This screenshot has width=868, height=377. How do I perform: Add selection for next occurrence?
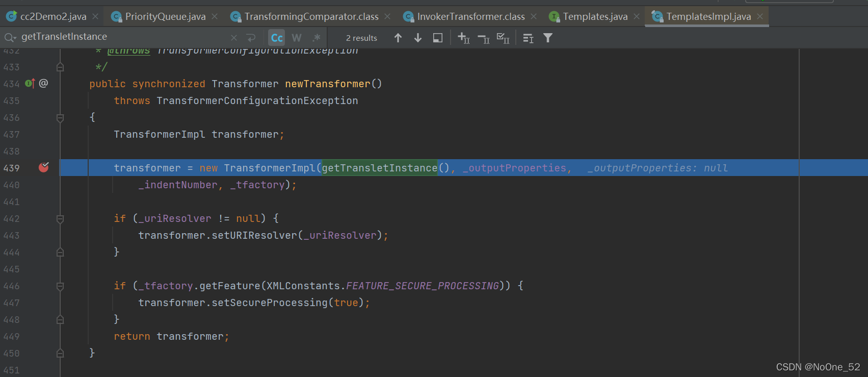click(x=463, y=38)
